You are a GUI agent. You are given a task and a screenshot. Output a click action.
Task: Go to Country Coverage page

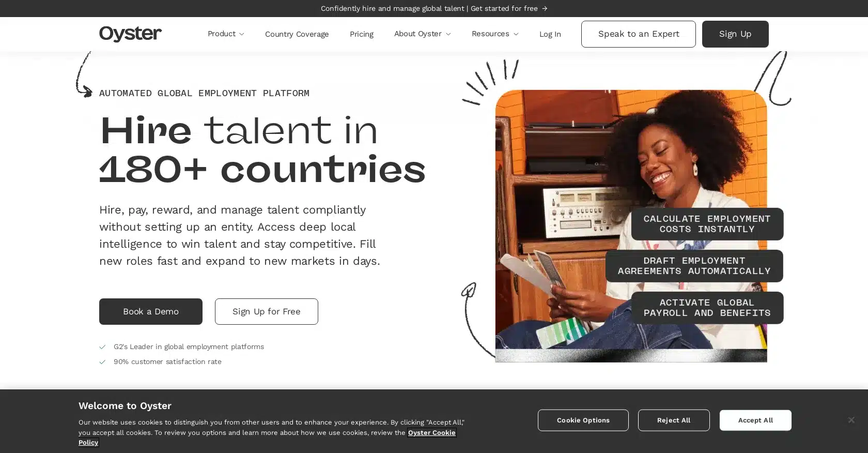297,34
